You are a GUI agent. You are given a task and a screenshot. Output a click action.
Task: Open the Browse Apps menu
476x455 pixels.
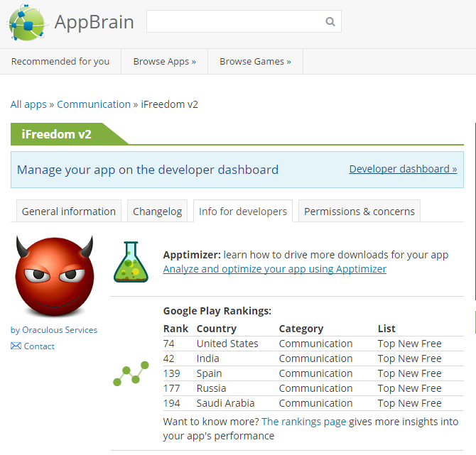tap(165, 61)
